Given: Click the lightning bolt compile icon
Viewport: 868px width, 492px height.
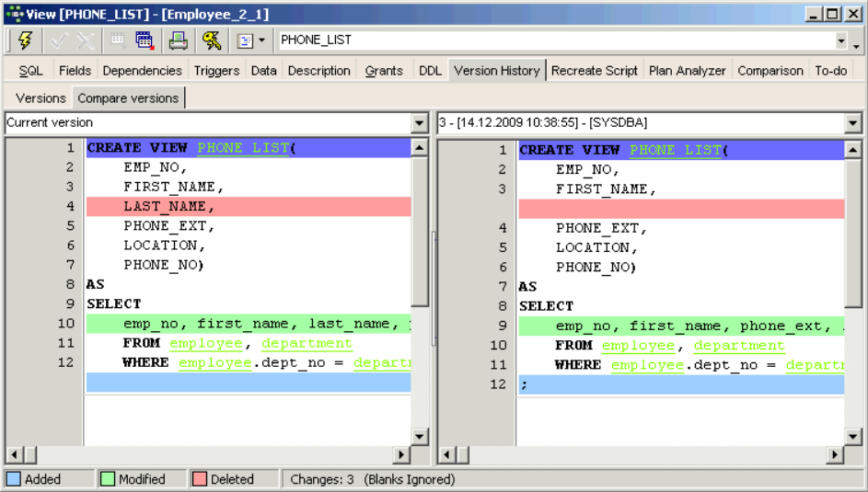Looking at the screenshot, I should pos(25,40).
